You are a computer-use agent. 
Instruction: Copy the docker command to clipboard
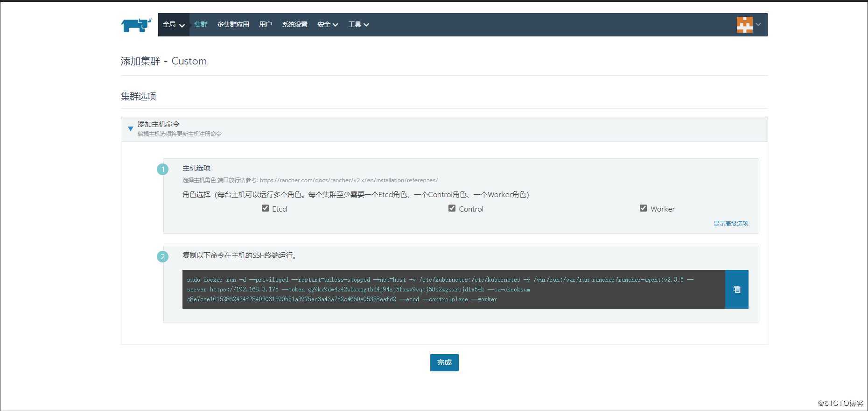coord(737,289)
